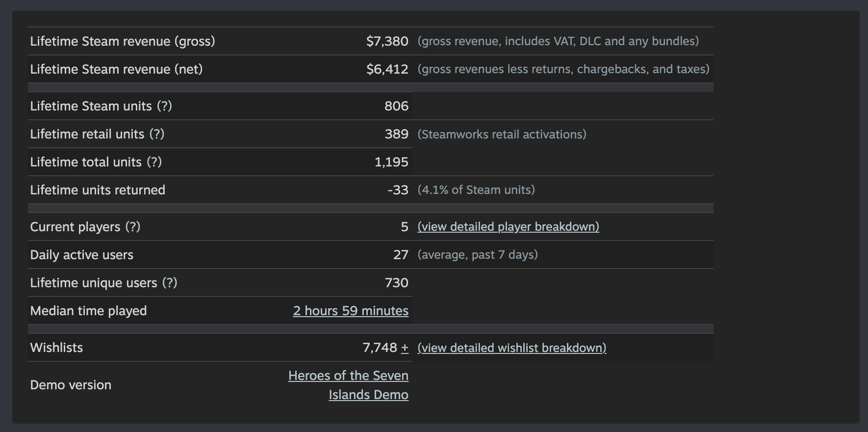This screenshot has height=432, width=868.
Task: Click the -33 units returned value
Action: (398, 190)
